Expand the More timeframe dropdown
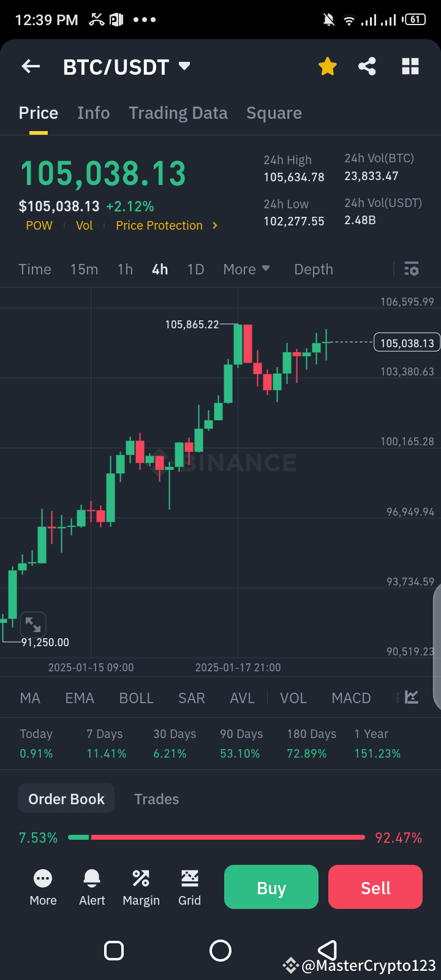 tap(246, 269)
